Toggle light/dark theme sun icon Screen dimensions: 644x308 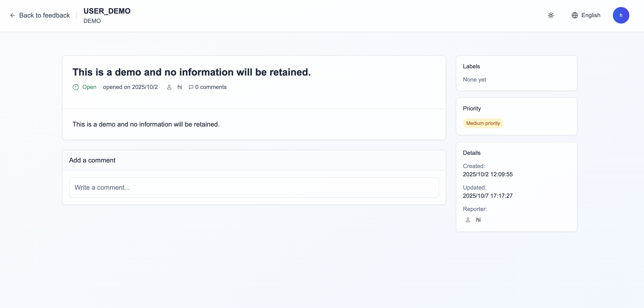coord(551,15)
